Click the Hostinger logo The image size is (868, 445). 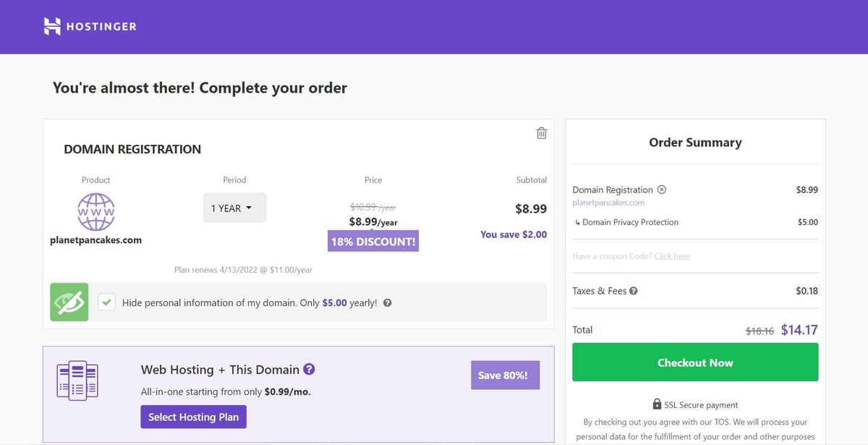[x=90, y=26]
